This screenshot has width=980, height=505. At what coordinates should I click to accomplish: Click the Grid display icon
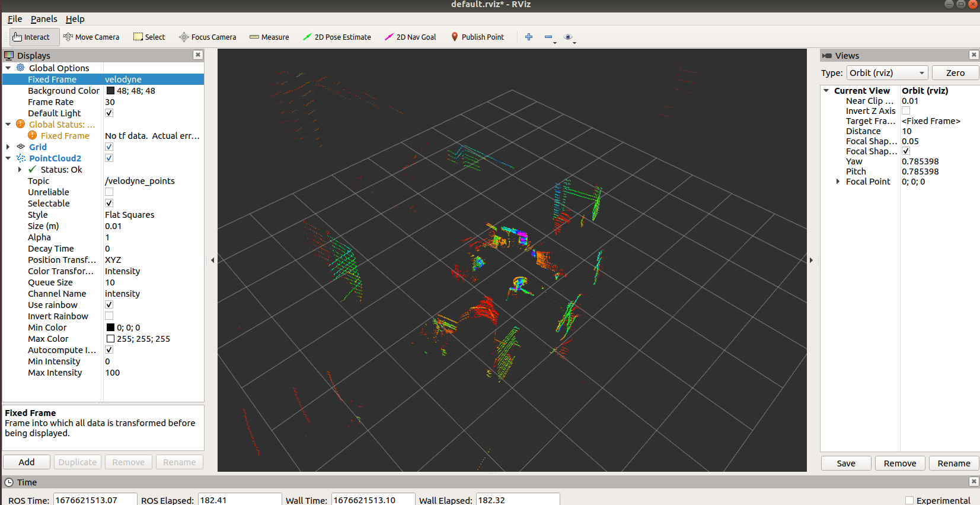(21, 147)
